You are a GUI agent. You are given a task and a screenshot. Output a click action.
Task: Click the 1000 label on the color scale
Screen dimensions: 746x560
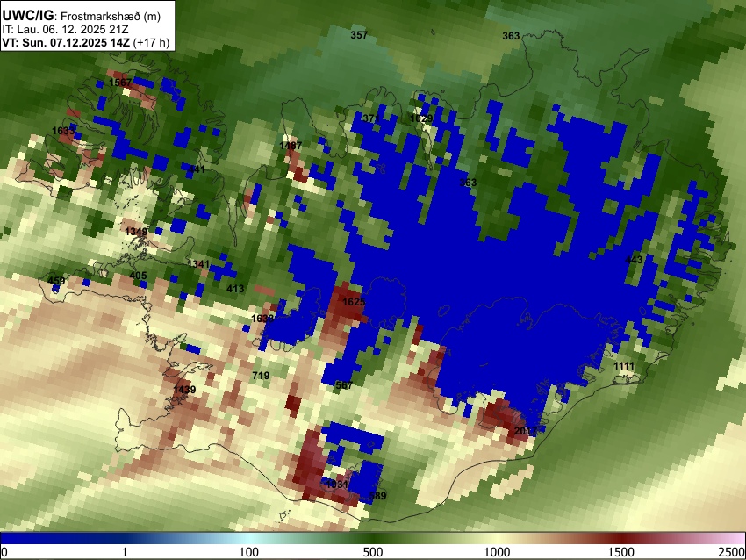(497, 552)
